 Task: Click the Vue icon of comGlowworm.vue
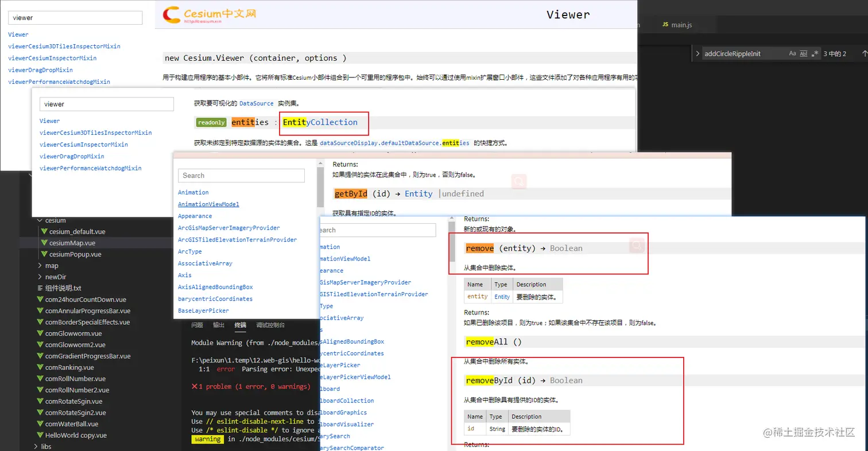pyautogui.click(x=40, y=333)
